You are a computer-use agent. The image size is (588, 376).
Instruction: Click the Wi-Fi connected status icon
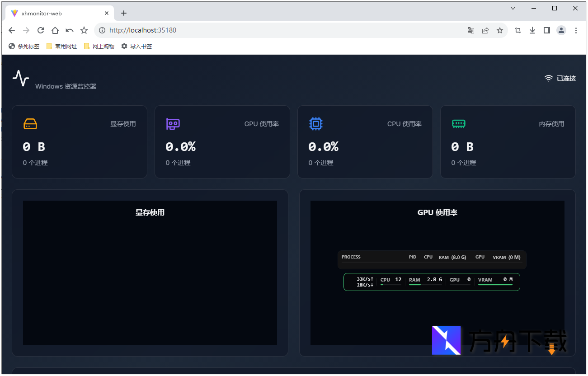(x=549, y=78)
